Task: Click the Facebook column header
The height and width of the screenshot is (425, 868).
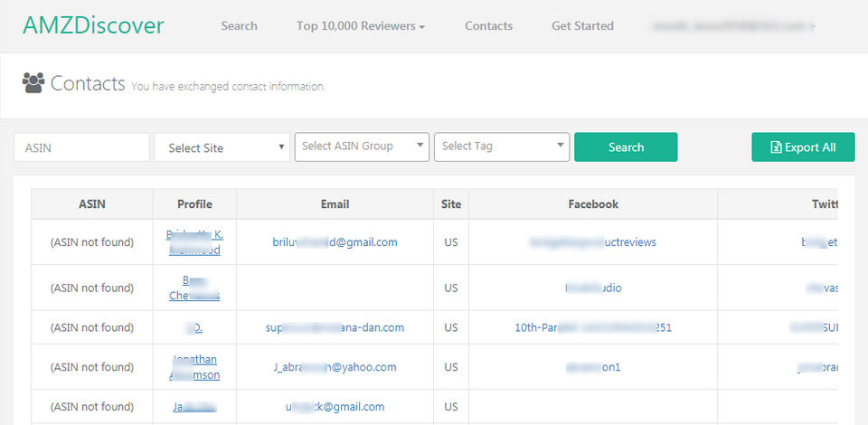Action: (x=593, y=204)
